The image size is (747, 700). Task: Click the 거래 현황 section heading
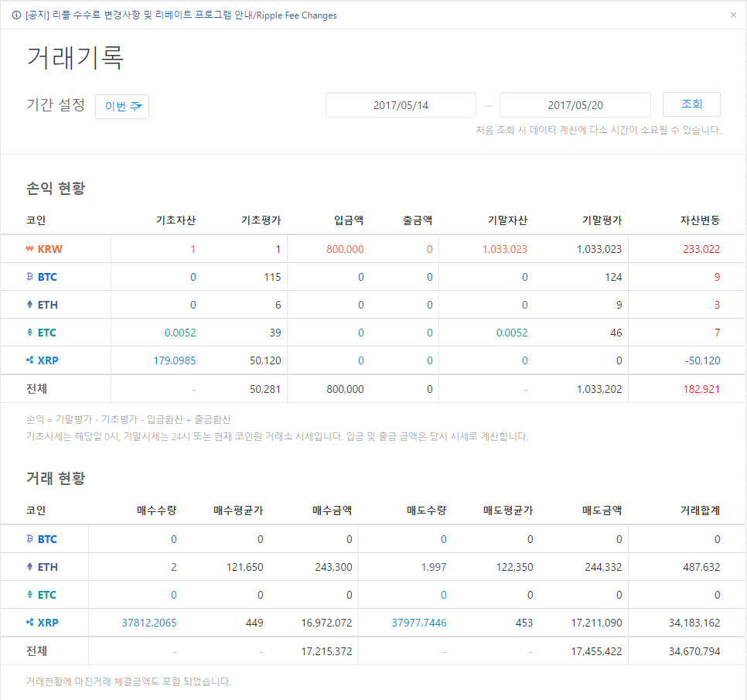pyautogui.click(x=56, y=478)
